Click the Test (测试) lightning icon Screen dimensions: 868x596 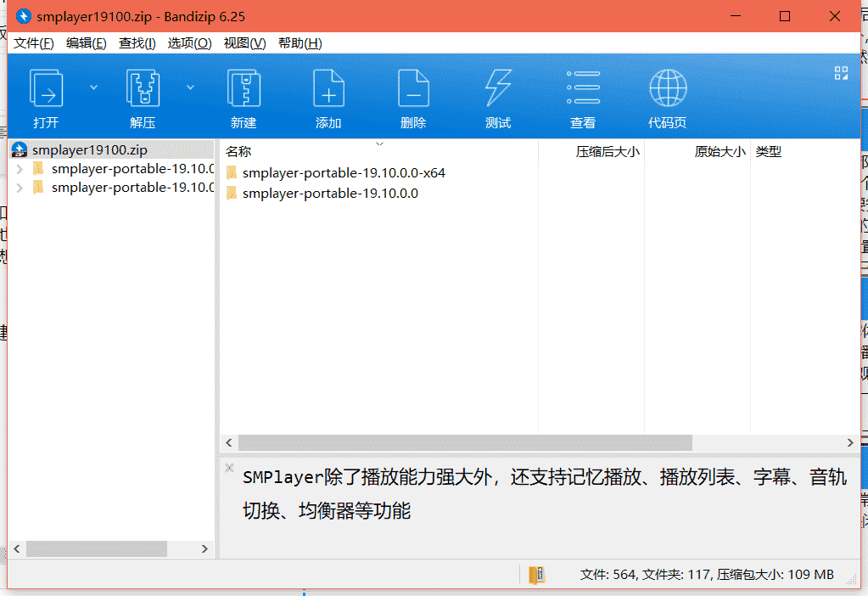(498, 88)
